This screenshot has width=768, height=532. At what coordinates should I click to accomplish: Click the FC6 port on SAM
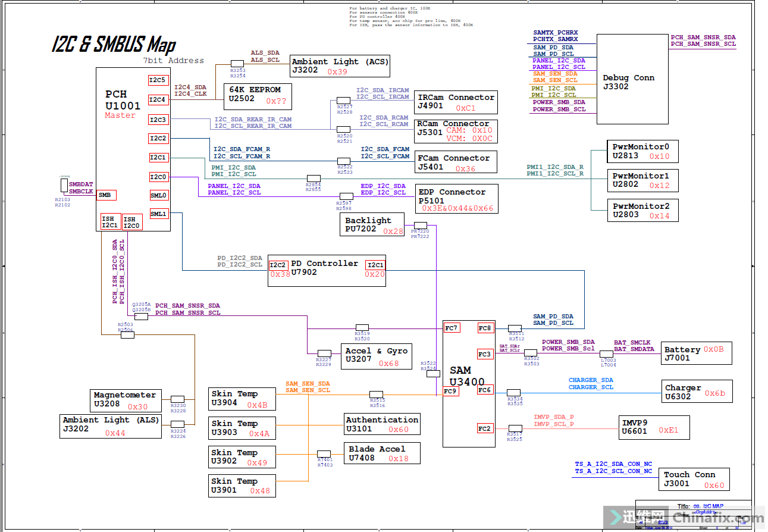click(485, 390)
